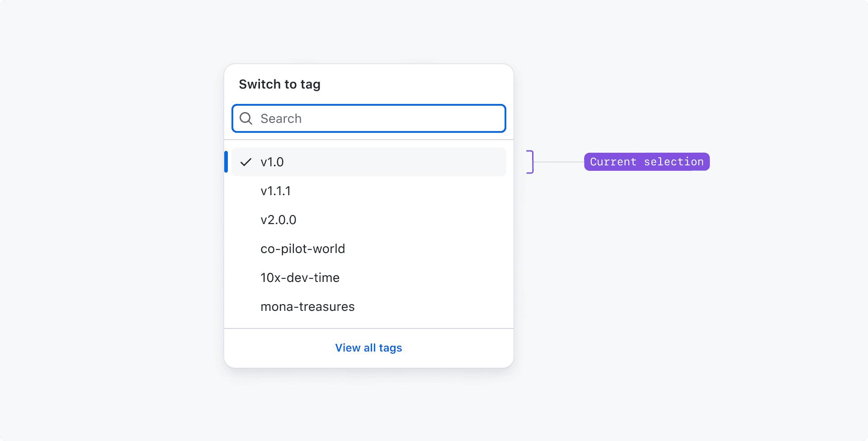Click the blue selection bar beside v1.0
This screenshot has height=441, width=868.
tap(226, 162)
